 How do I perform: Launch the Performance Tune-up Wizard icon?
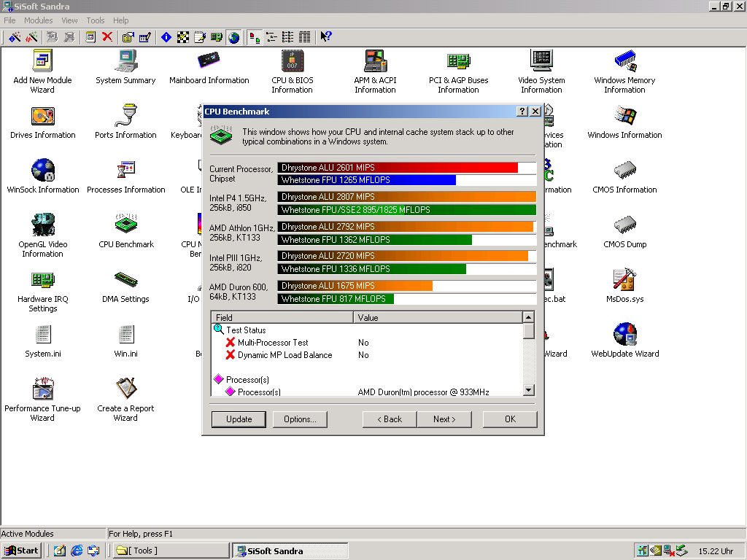(42, 390)
